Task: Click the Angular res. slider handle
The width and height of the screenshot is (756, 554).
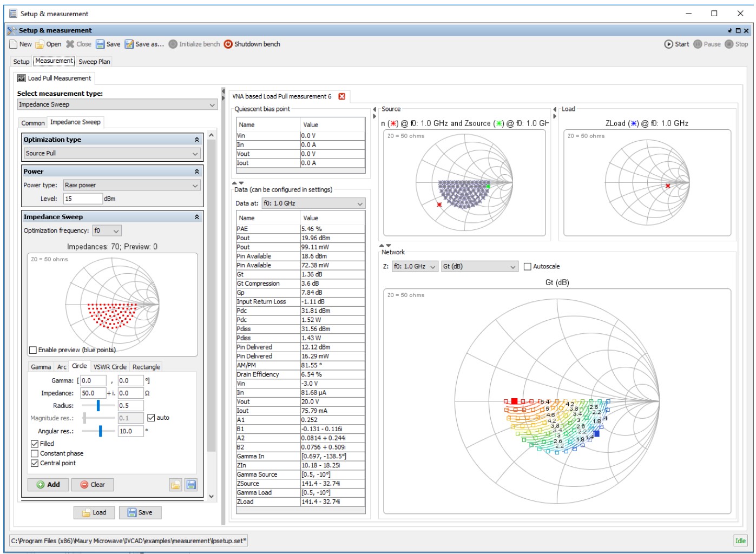Action: pos(100,431)
